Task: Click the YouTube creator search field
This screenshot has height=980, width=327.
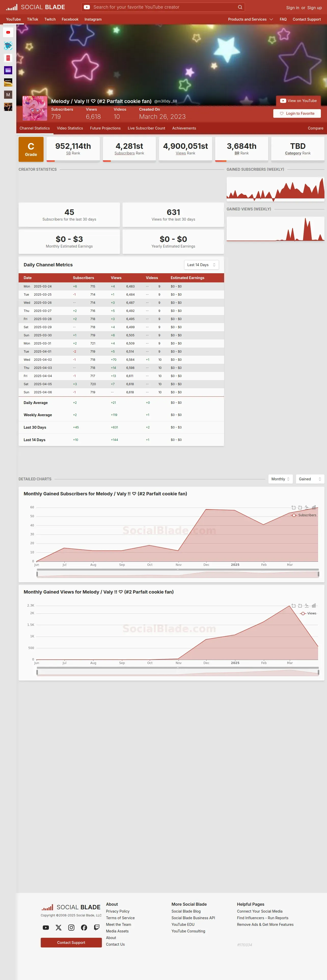Action: (163, 7)
